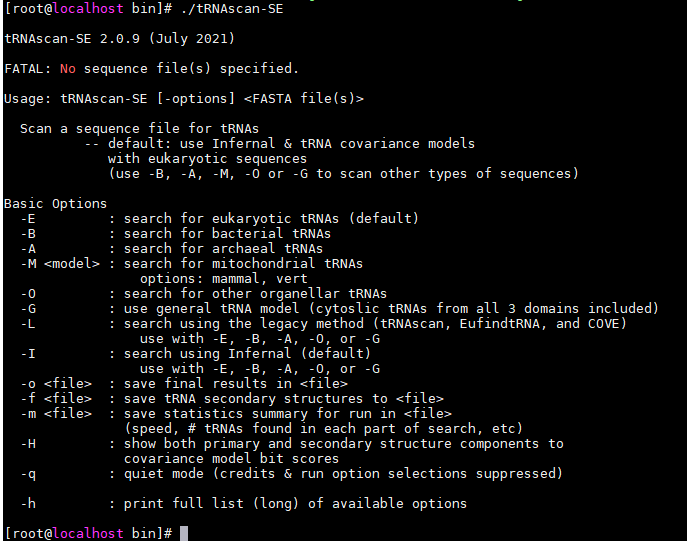Click the 'Basic Options' heading
The height and width of the screenshot is (541, 687).
[x=55, y=204]
